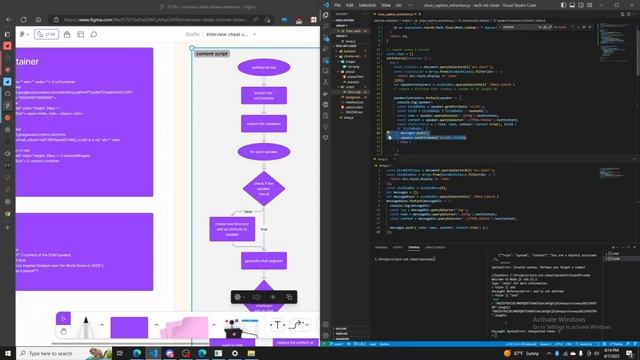Open VS Code Search activity icon

[x=326, y=26]
